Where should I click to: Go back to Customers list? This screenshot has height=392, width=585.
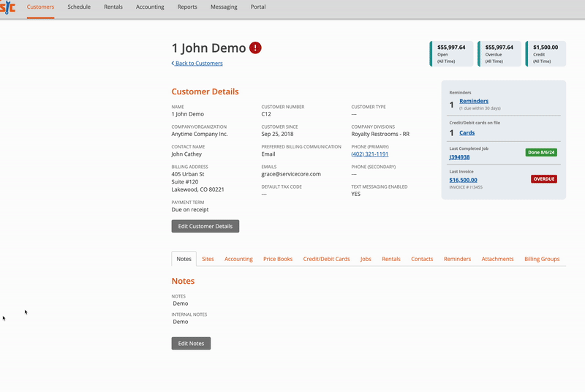197,63
